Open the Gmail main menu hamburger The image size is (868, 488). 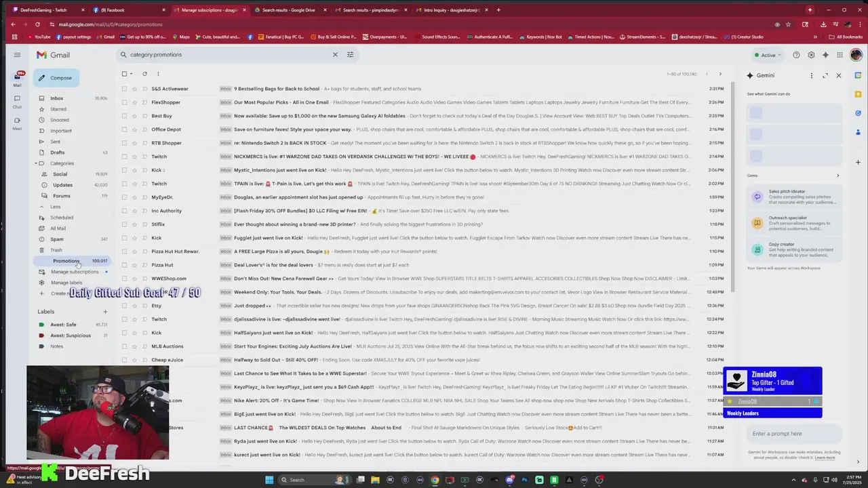pyautogui.click(x=17, y=55)
